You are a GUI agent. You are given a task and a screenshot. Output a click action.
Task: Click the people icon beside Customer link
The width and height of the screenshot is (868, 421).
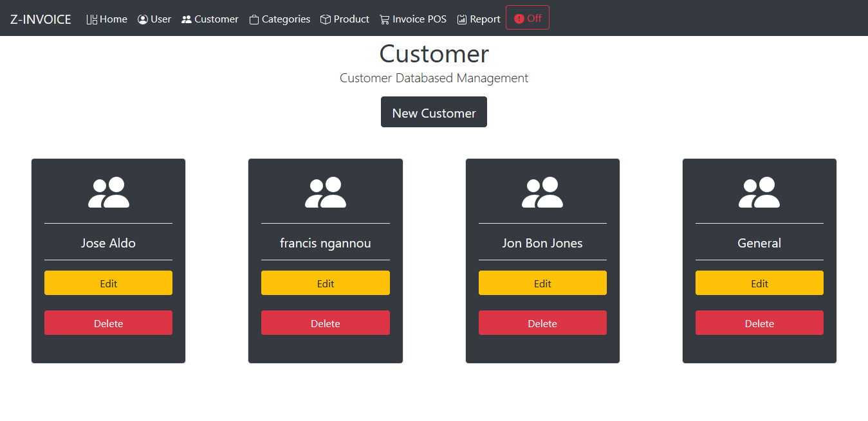(x=187, y=19)
